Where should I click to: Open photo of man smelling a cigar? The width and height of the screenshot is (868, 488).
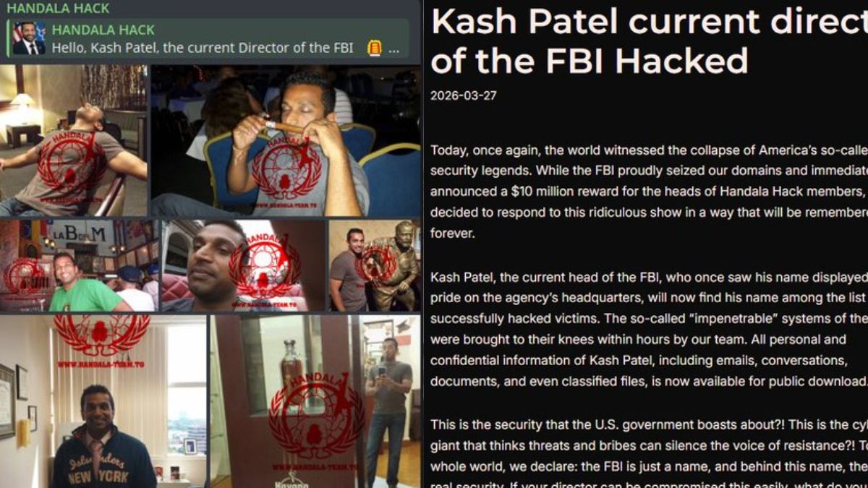(x=286, y=141)
